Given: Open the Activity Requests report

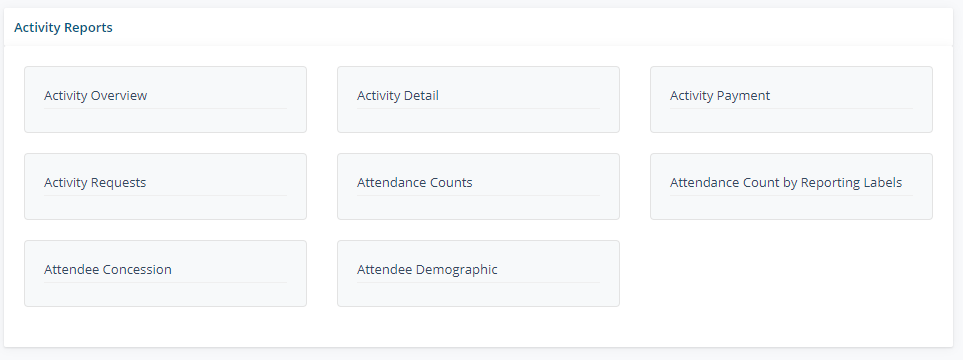Looking at the screenshot, I should [165, 186].
